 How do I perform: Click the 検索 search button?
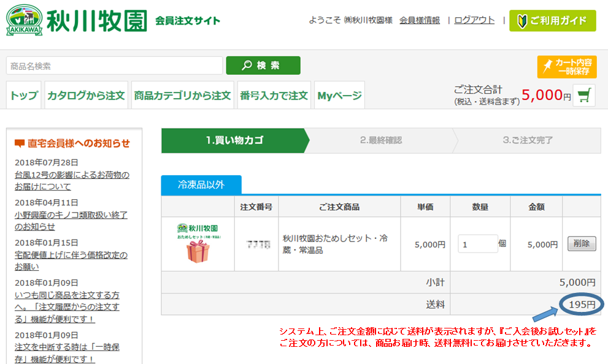click(x=263, y=66)
